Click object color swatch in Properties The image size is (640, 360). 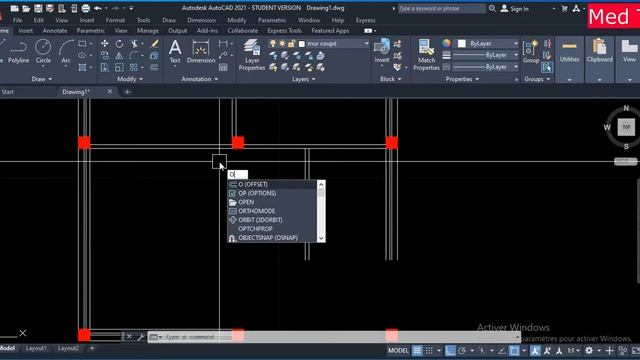click(462, 44)
